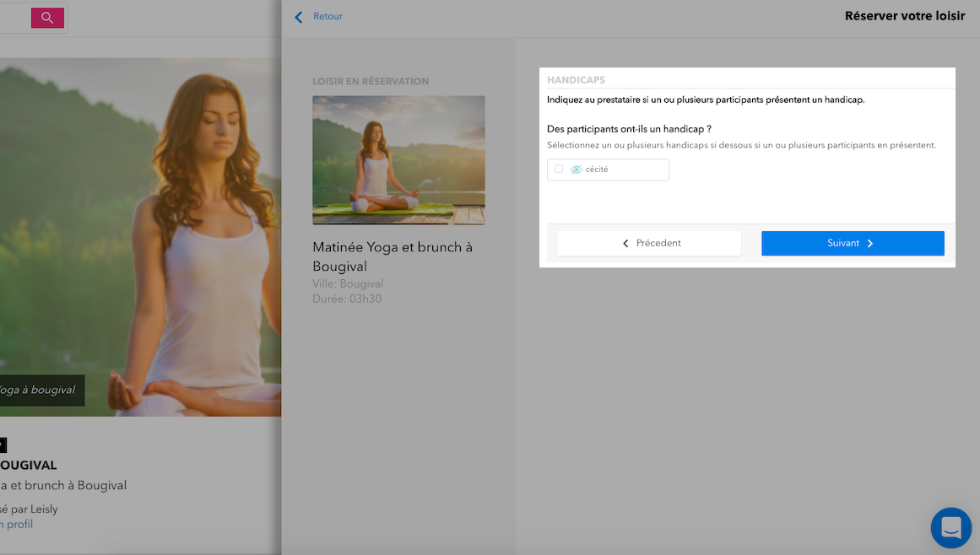This screenshot has height=555, width=980.
Task: Click the magenta search magnifier button
Action: pyautogui.click(x=47, y=18)
